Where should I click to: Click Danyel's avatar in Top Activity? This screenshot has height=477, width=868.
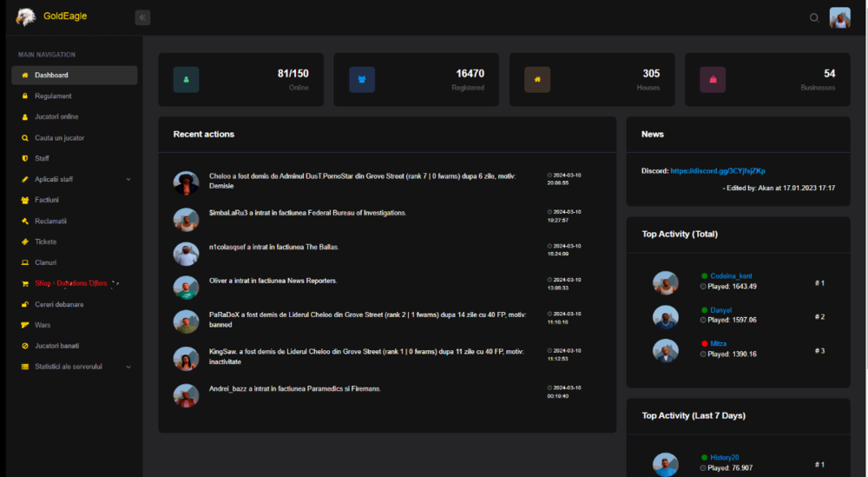[666, 316]
